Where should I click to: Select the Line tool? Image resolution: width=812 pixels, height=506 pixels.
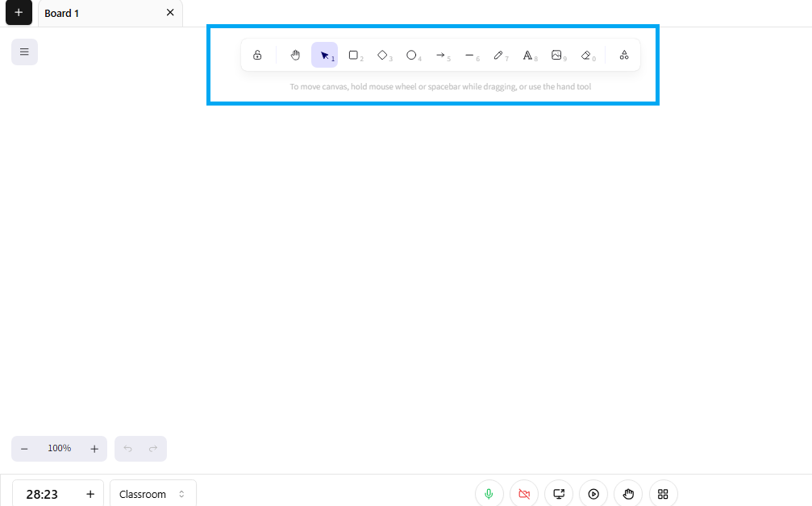[x=469, y=55]
